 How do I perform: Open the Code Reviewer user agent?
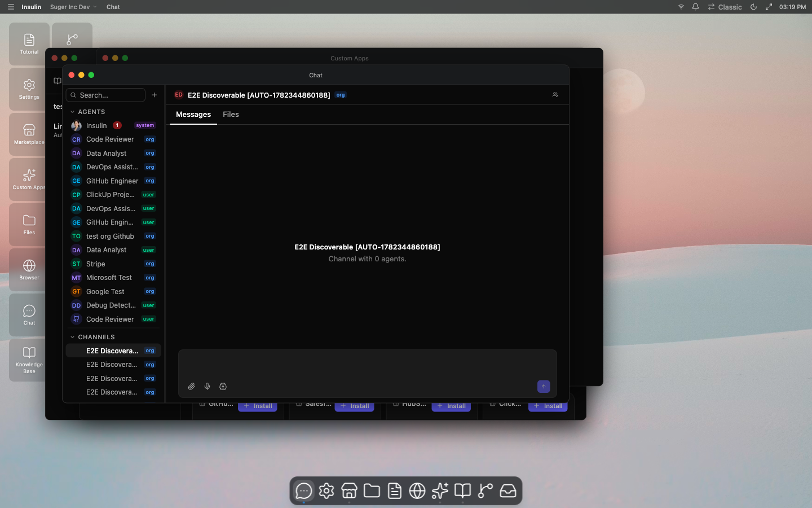pyautogui.click(x=113, y=319)
